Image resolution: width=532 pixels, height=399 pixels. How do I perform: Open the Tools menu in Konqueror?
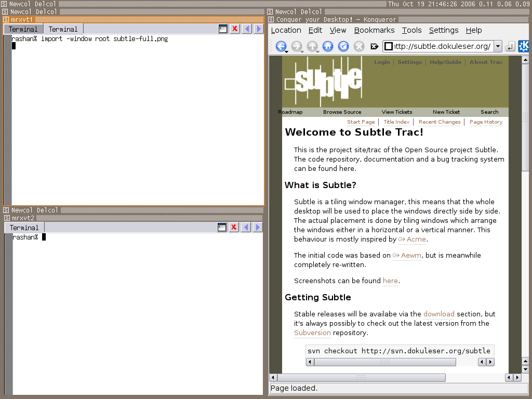click(411, 30)
